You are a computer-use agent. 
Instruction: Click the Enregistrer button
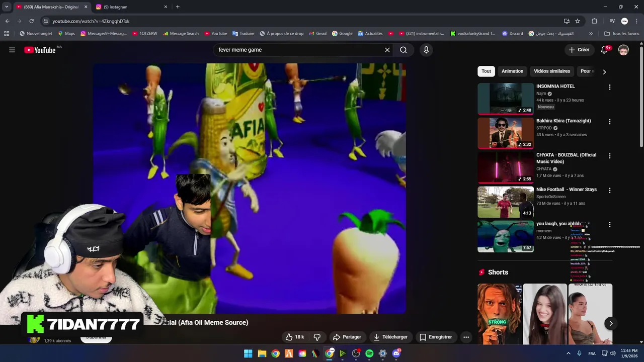[436, 337]
